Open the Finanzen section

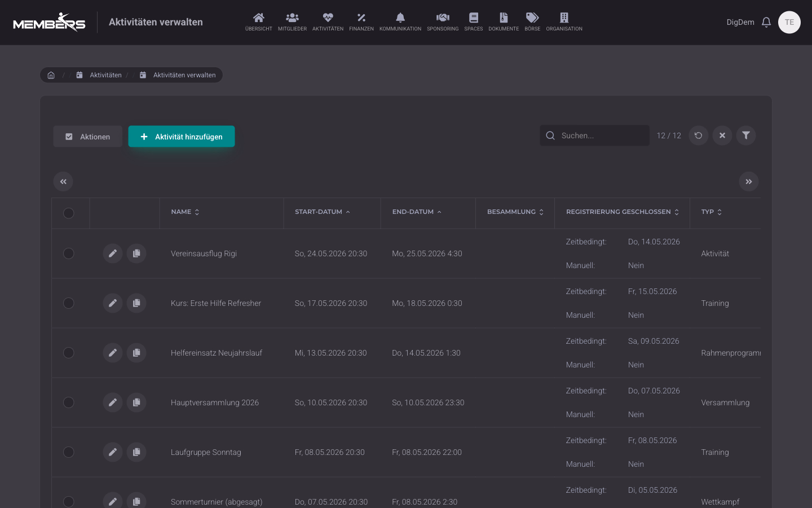click(x=361, y=22)
